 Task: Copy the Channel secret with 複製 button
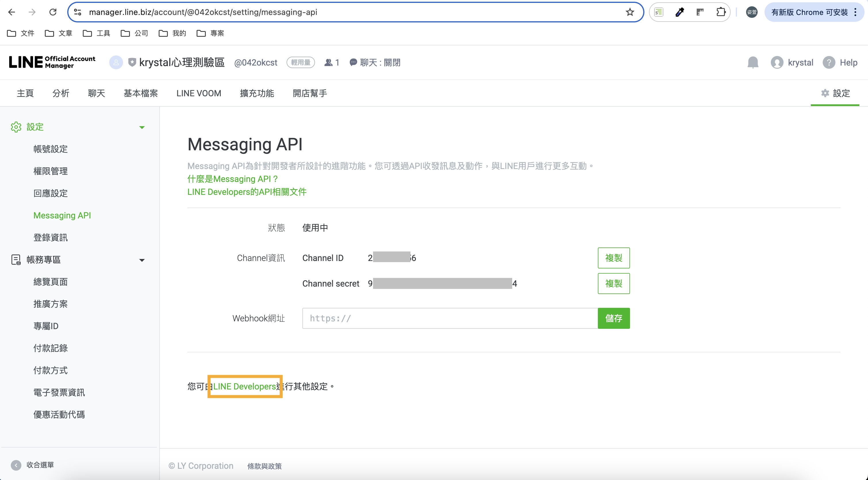pyautogui.click(x=614, y=283)
